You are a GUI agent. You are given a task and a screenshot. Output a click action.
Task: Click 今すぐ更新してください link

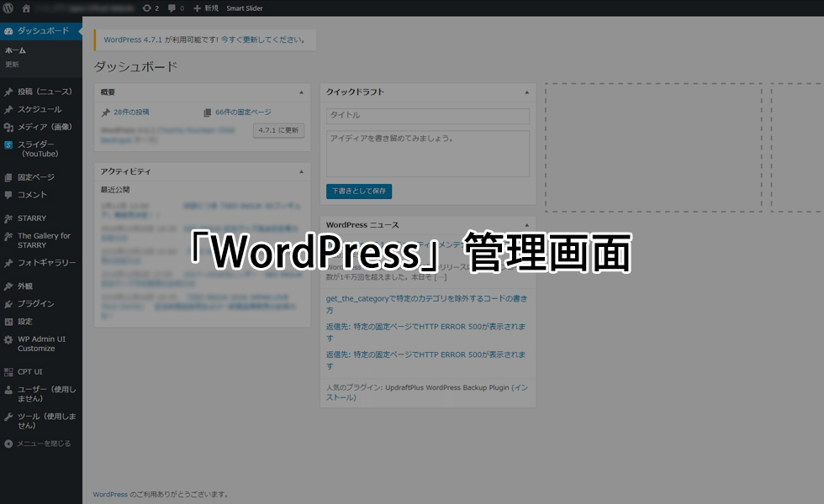(x=261, y=40)
